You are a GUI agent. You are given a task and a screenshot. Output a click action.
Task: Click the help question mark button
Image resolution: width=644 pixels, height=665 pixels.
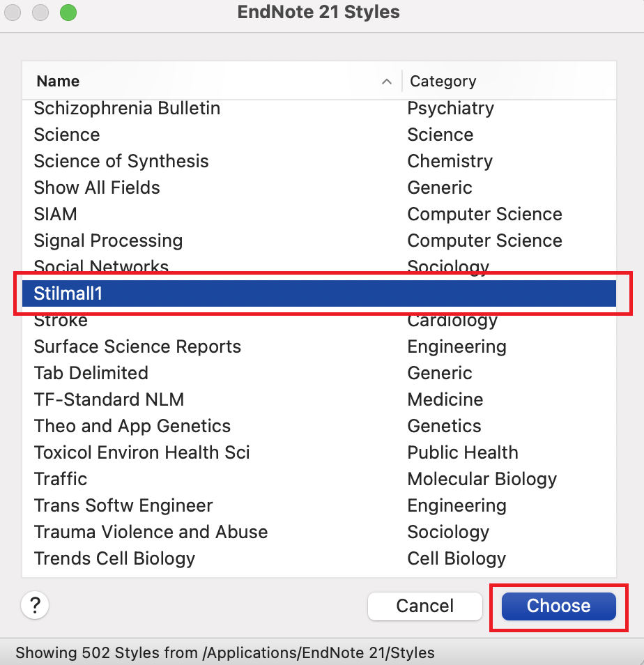35,605
